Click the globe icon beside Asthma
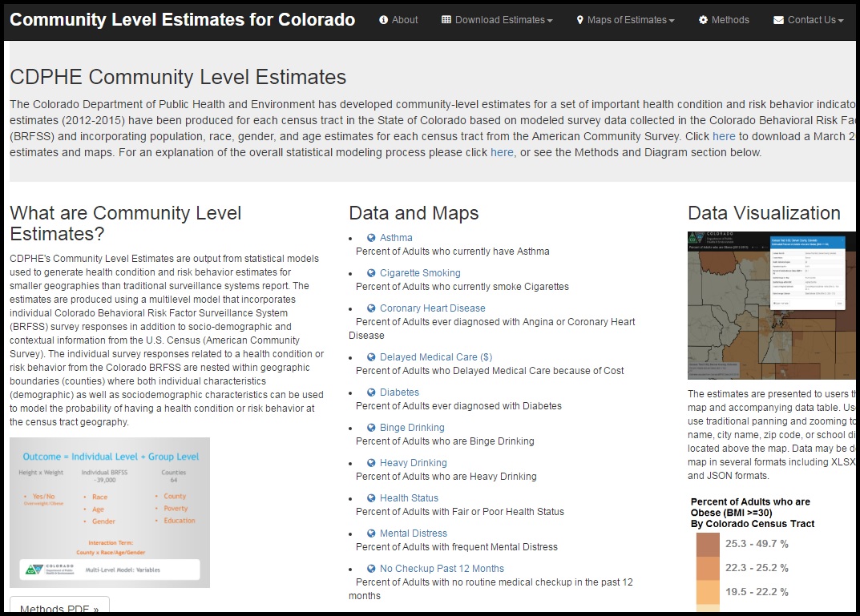The height and width of the screenshot is (616, 860). tap(371, 237)
